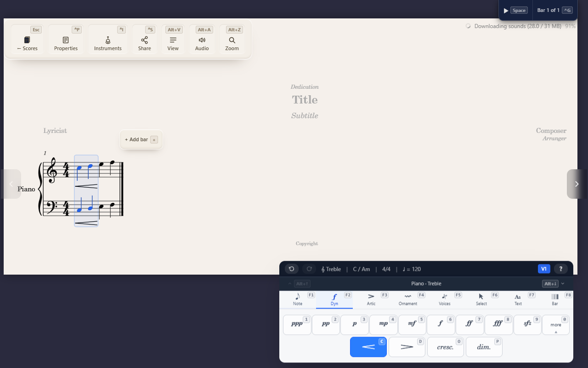Move to next staff with down chevron
The height and width of the screenshot is (368, 588).
pyautogui.click(x=554, y=284)
